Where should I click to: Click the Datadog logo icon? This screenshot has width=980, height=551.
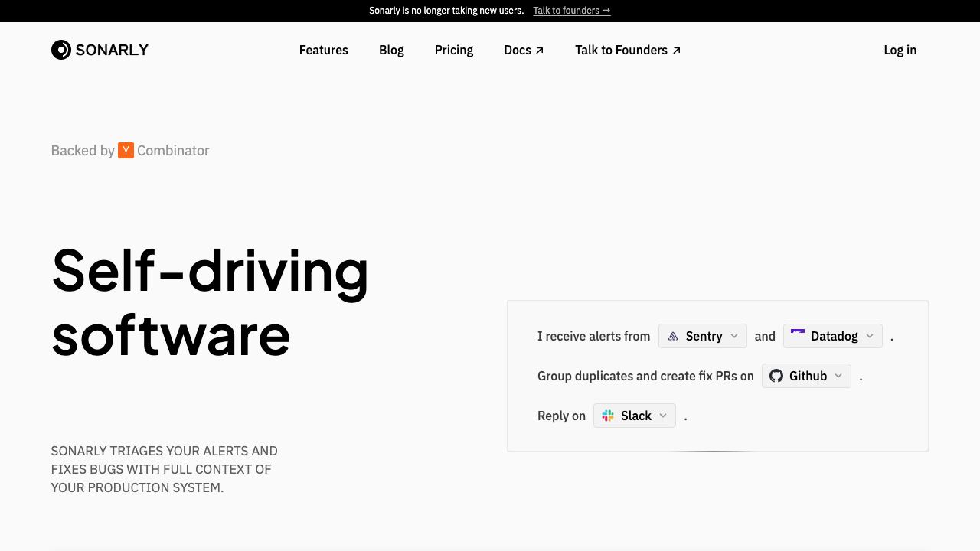tap(798, 334)
